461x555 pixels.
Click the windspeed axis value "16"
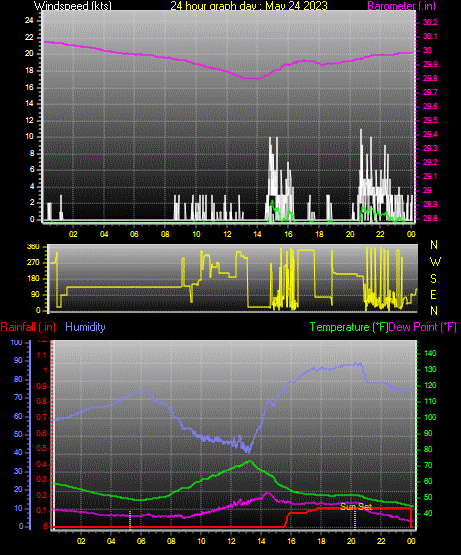29,87
